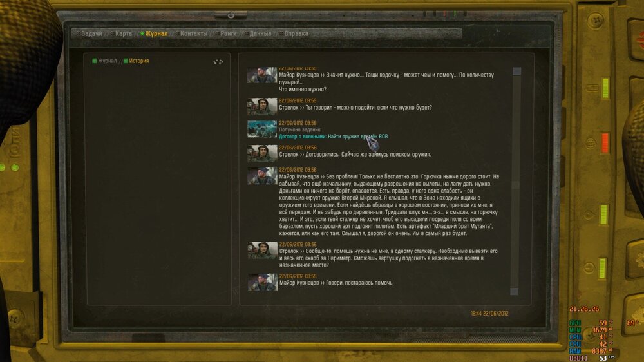Click timestamp 09:58 above 'Договорились' message
The width and height of the screenshot is (644, 362).
[x=298, y=148]
